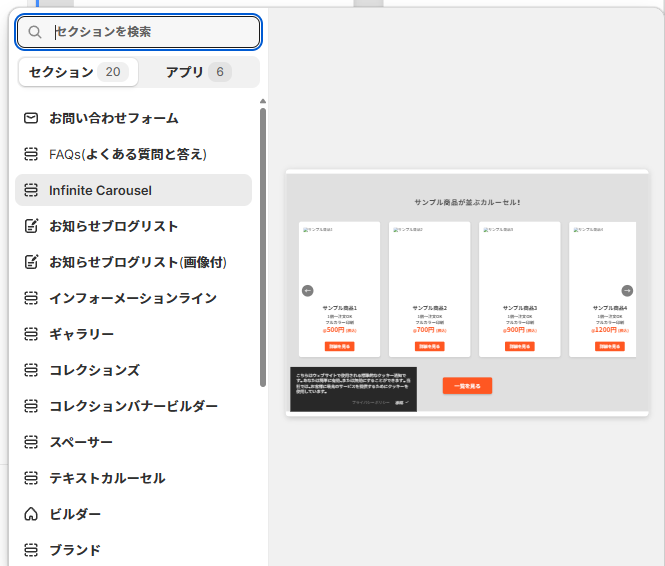Select ブランド section
Viewport: 665px width, 566px height.
134,550
